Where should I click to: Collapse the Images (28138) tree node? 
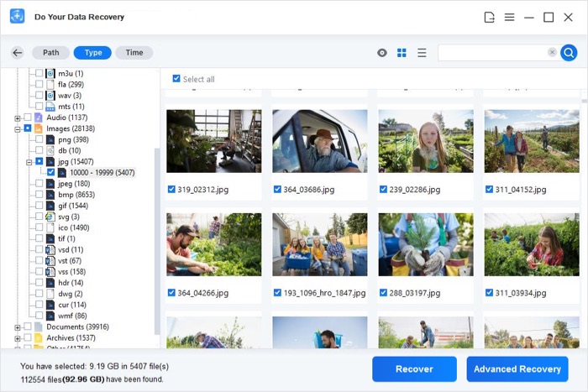[18, 129]
